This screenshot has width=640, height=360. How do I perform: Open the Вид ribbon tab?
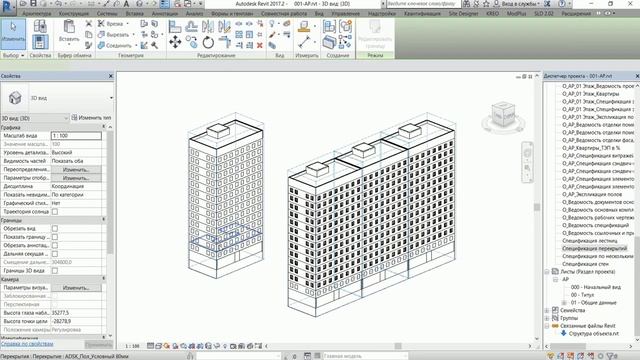point(319,13)
